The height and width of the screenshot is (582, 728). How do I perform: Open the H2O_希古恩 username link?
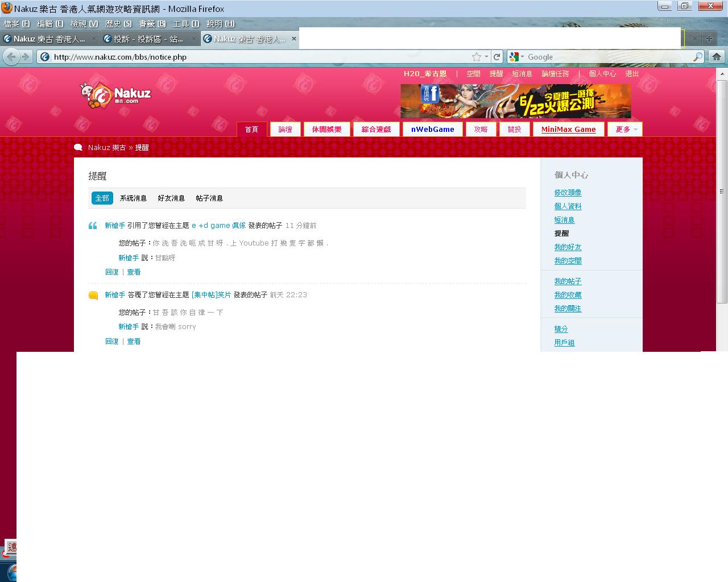pyautogui.click(x=425, y=74)
